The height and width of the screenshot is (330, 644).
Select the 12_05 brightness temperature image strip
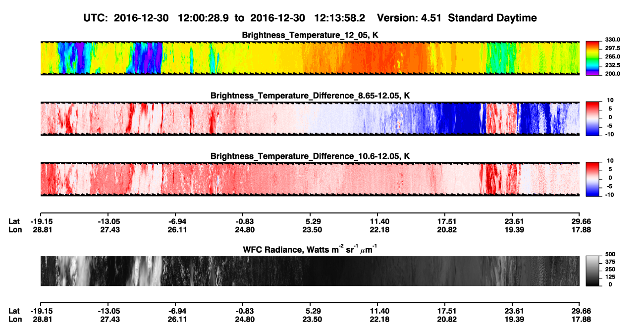click(310, 58)
